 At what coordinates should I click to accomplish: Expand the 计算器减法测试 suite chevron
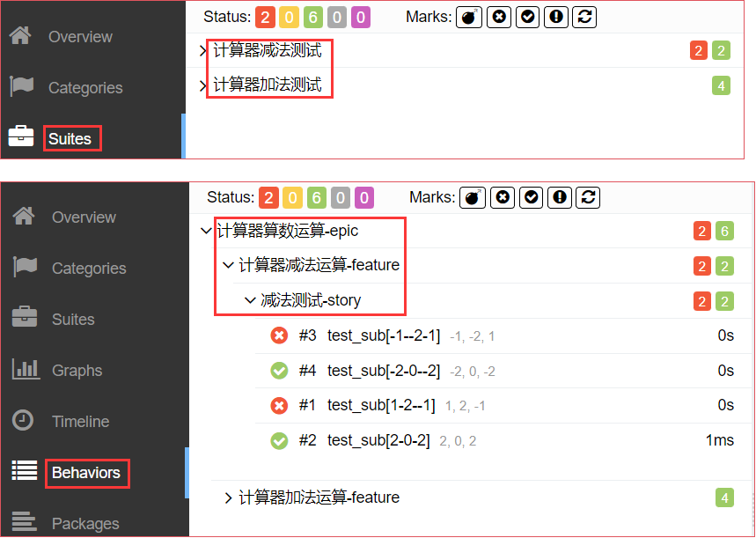coord(203,50)
